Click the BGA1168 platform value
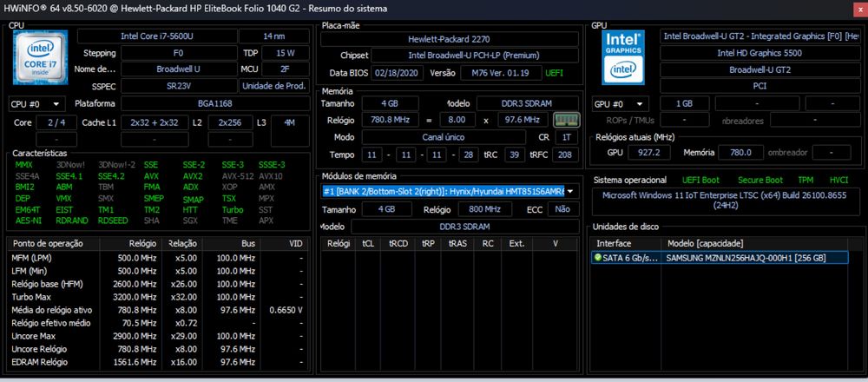Viewport: 868px width, 382px height. pos(215,103)
